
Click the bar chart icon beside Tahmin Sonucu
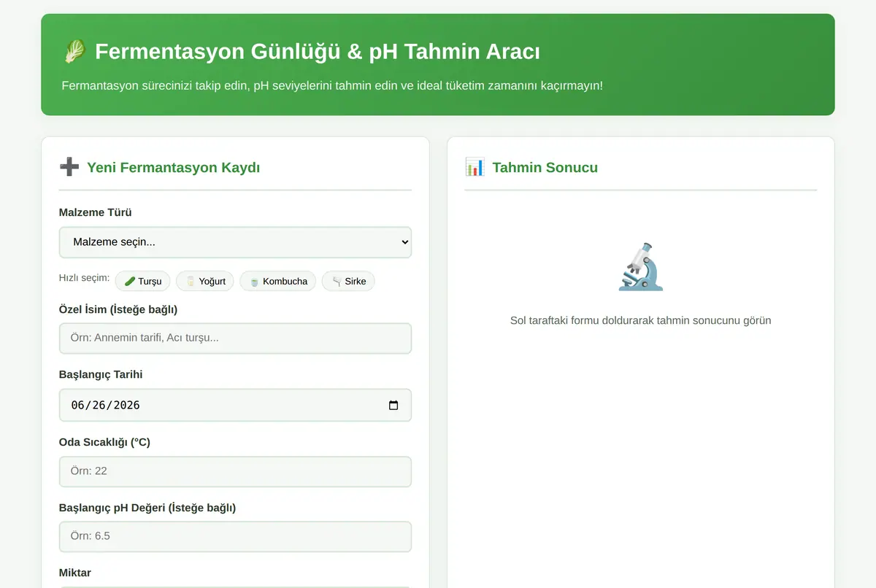[474, 167]
